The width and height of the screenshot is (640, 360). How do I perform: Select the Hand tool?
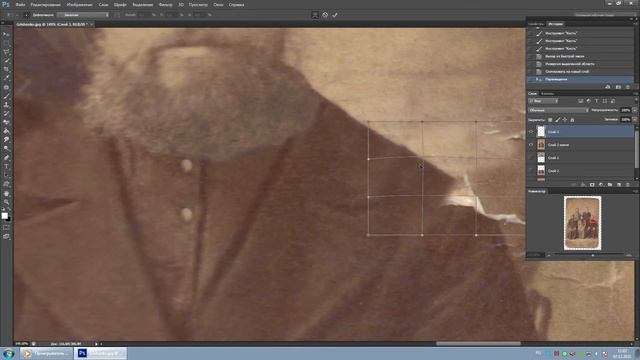pyautogui.click(x=6, y=193)
